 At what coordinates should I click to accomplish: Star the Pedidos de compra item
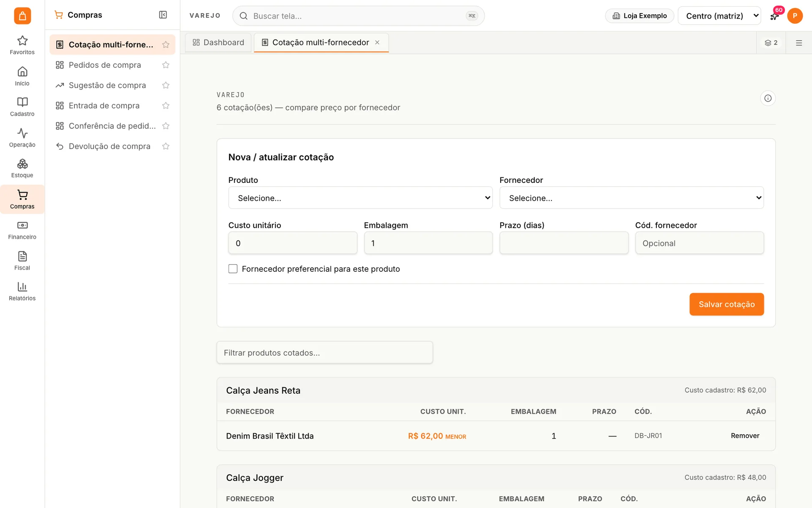[166, 65]
